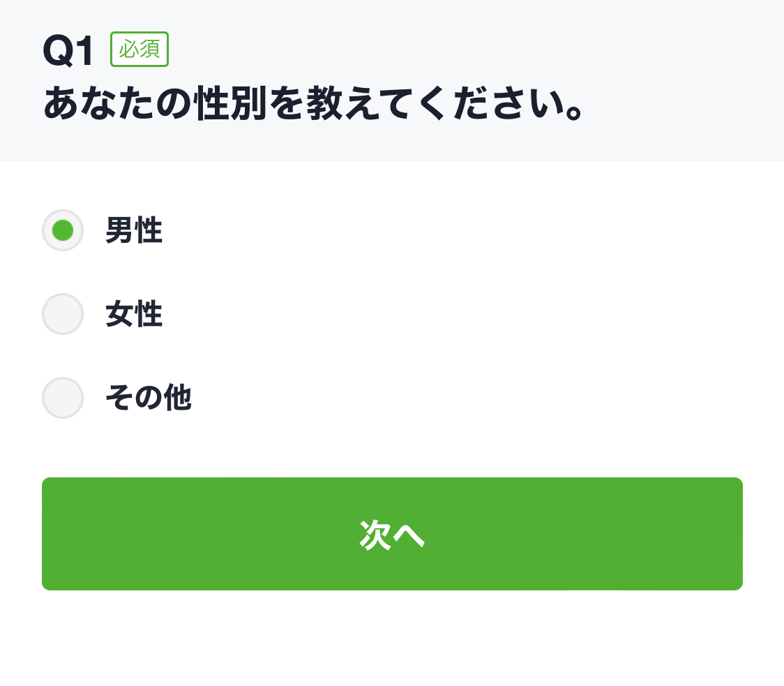Click the selected 男性 option circle

pos(62,230)
